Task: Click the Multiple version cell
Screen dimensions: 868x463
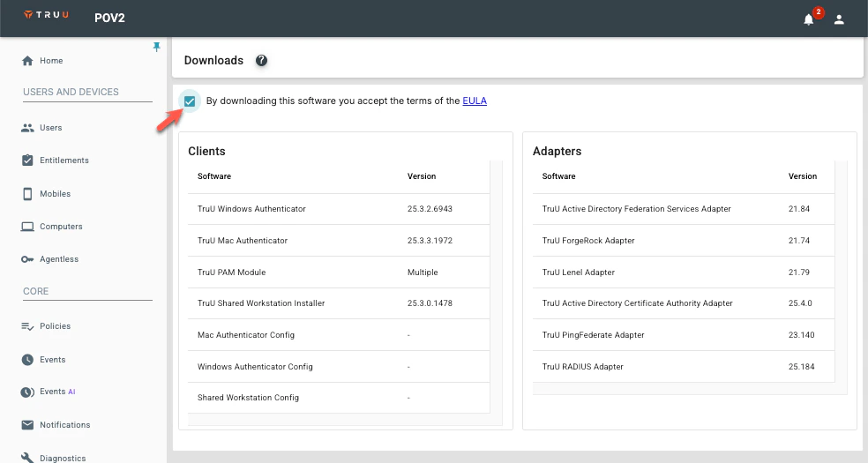Action: pyautogui.click(x=423, y=273)
